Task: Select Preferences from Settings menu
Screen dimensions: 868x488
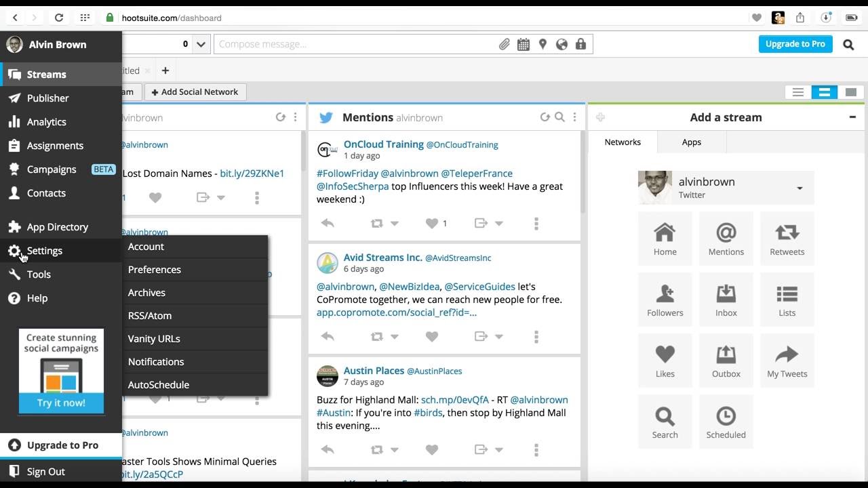Action: tap(195, 270)
